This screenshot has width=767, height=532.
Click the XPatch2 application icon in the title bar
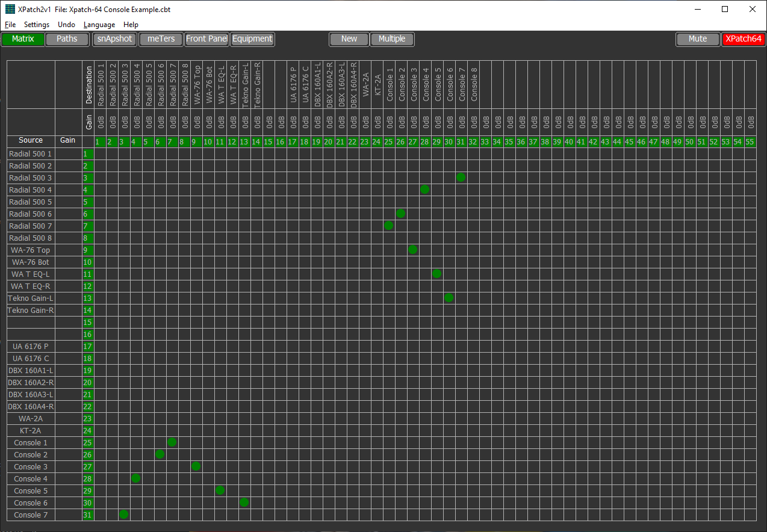coord(9,9)
